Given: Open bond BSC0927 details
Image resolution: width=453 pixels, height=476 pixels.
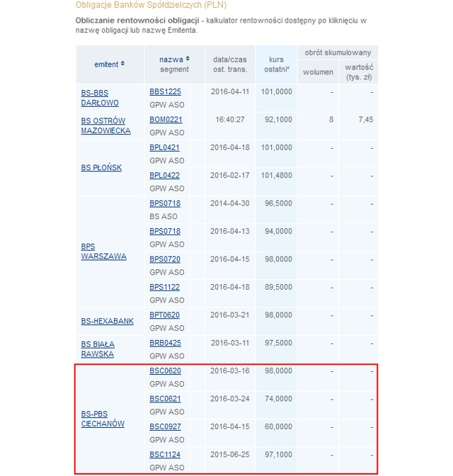Looking at the screenshot, I should 165,427.
